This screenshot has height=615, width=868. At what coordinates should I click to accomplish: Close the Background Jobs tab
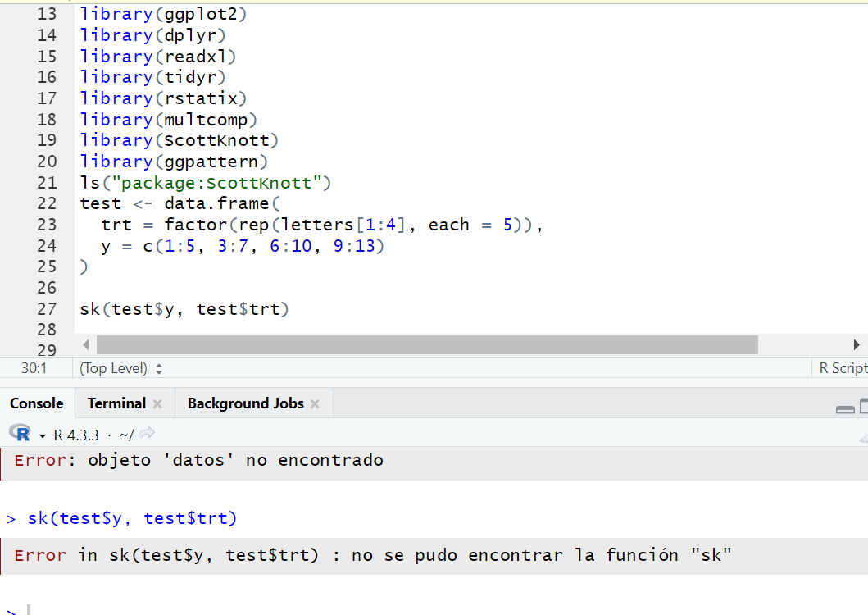pyautogui.click(x=315, y=404)
